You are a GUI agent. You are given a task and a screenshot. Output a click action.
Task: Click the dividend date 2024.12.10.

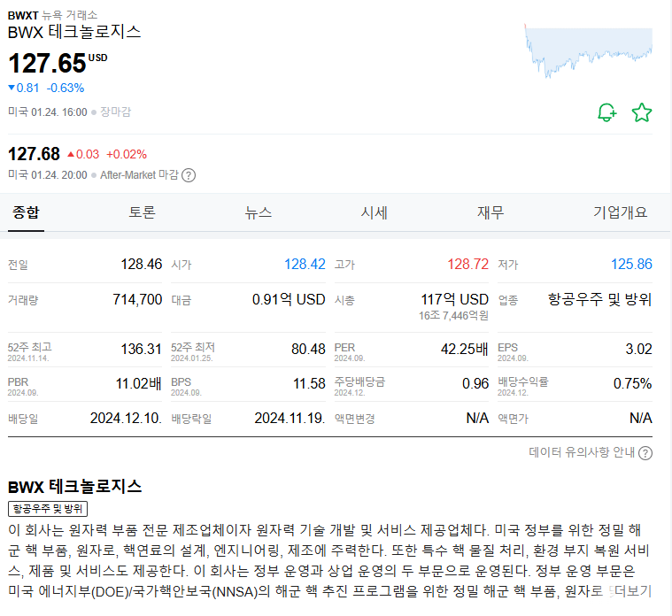(x=126, y=418)
